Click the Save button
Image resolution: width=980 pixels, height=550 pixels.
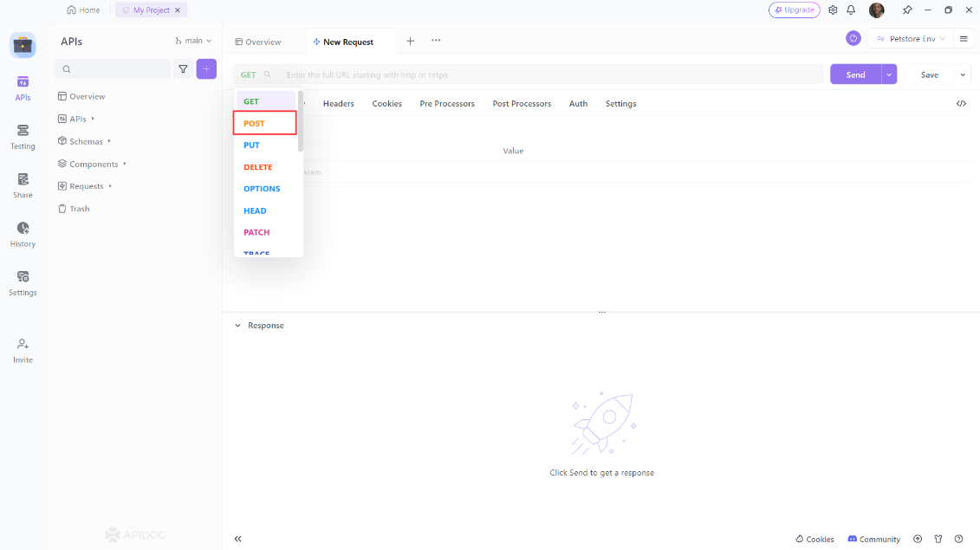click(930, 74)
